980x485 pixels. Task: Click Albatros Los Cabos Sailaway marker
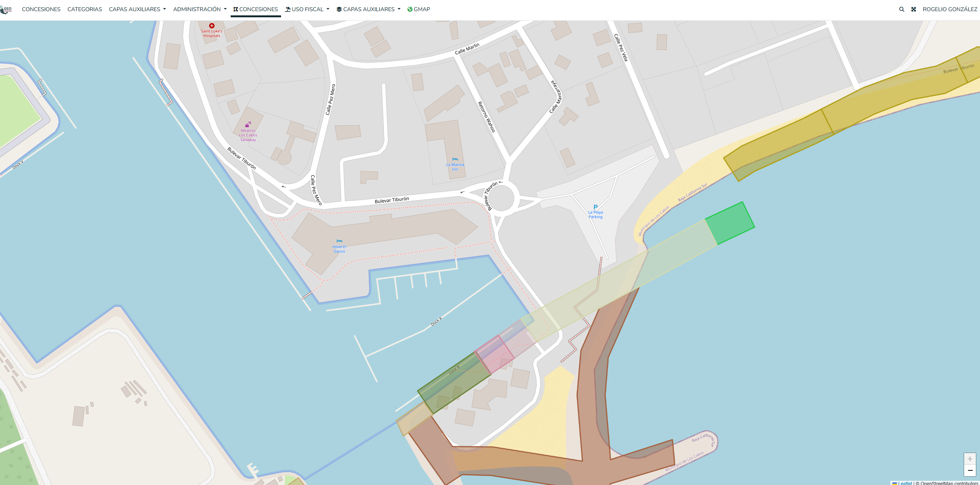click(248, 125)
